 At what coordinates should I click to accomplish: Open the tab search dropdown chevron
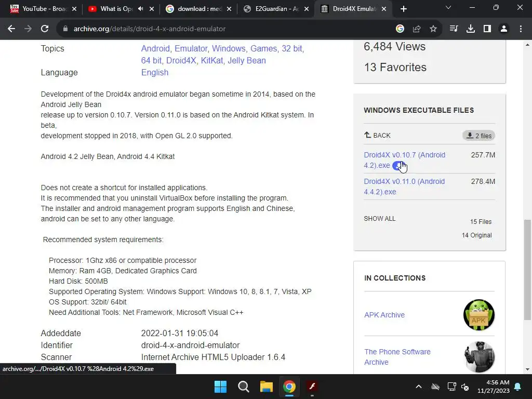tap(448, 7)
